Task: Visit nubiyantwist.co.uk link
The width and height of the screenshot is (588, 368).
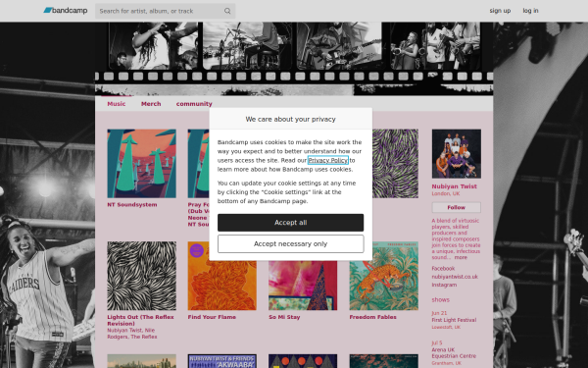Action: 455,277
